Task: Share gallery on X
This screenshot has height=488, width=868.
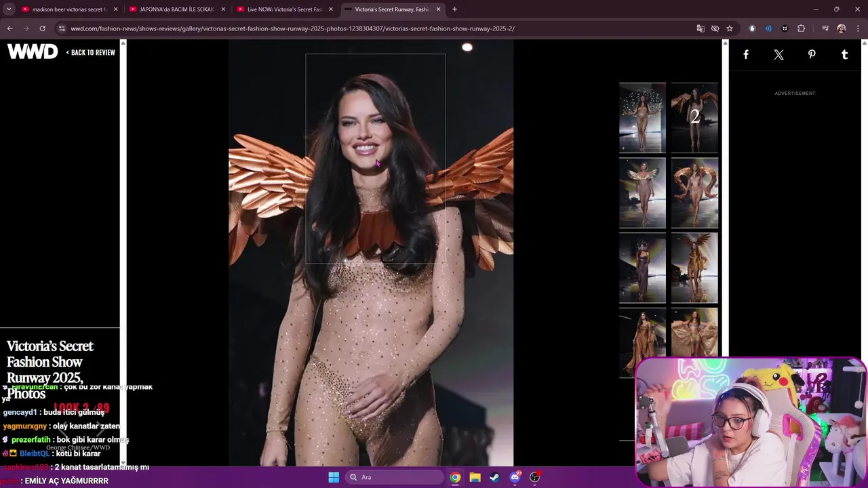Action: pyautogui.click(x=778, y=55)
